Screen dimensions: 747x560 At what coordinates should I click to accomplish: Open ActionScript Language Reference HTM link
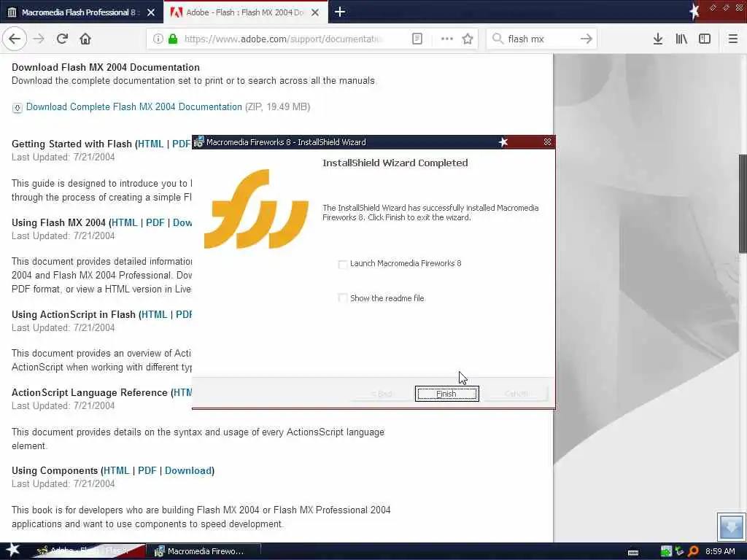coord(183,392)
